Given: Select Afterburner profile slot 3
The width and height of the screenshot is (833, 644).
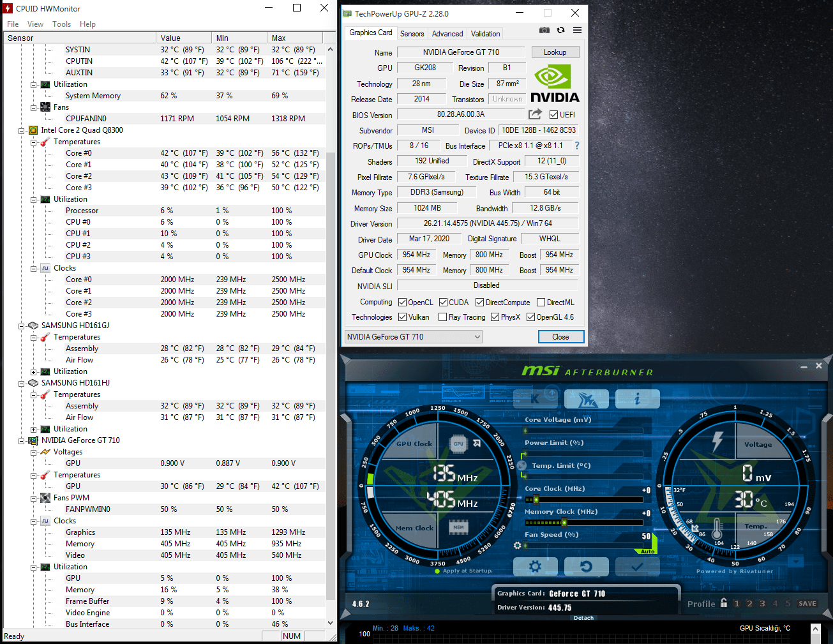Looking at the screenshot, I should click(x=762, y=603).
